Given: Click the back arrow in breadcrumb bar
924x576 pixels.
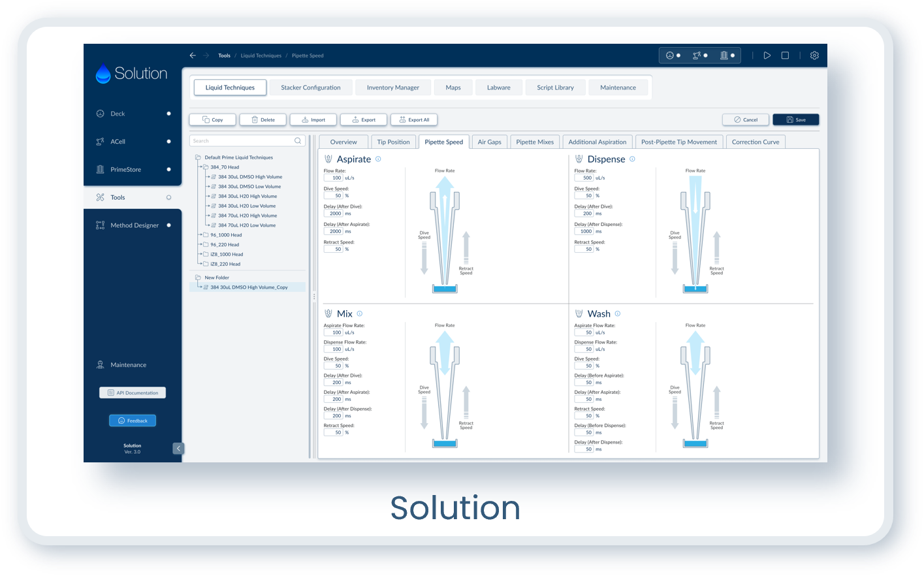Looking at the screenshot, I should coord(193,56).
